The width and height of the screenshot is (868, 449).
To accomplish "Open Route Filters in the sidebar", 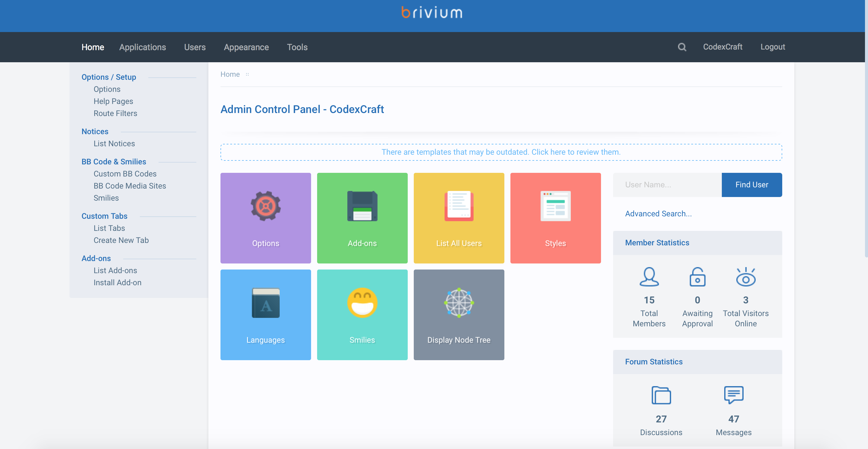I will tap(115, 113).
